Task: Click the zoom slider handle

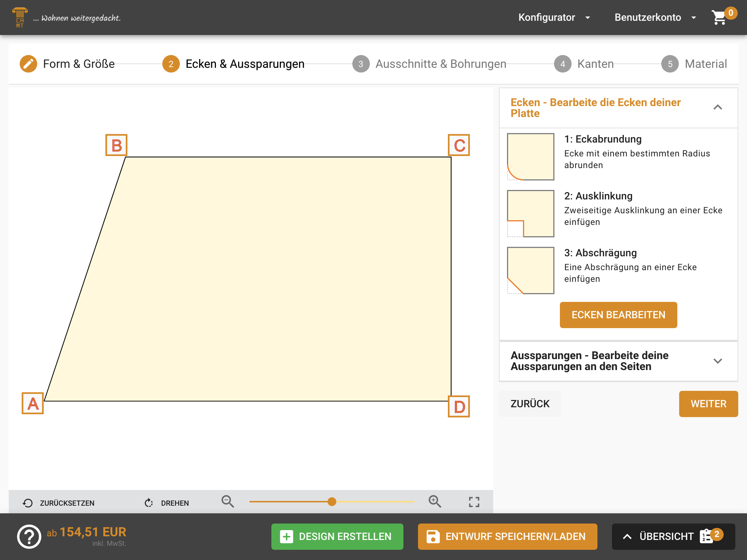Action: [332, 502]
